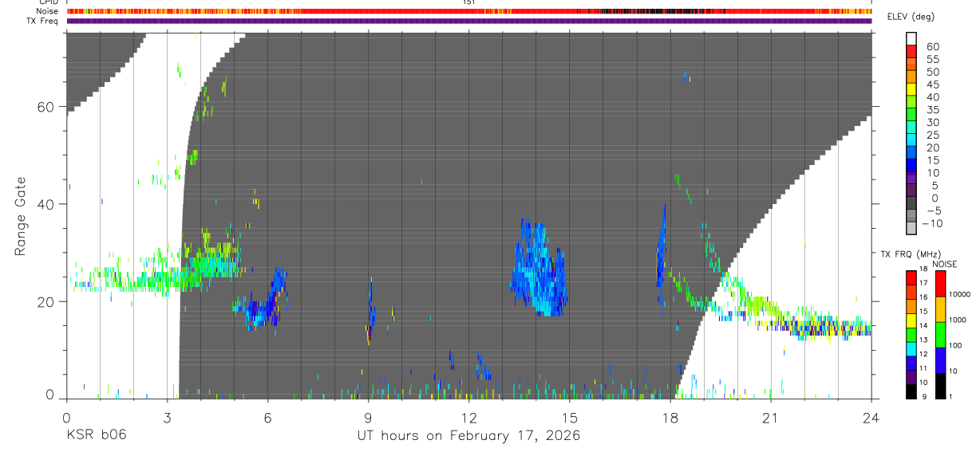Click the '−10' label on the ELEV scale

[x=931, y=224]
